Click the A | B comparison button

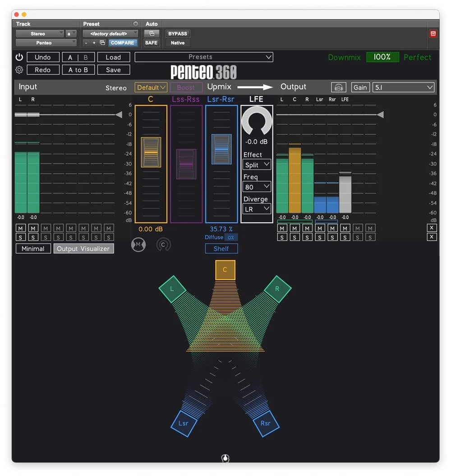78,57
